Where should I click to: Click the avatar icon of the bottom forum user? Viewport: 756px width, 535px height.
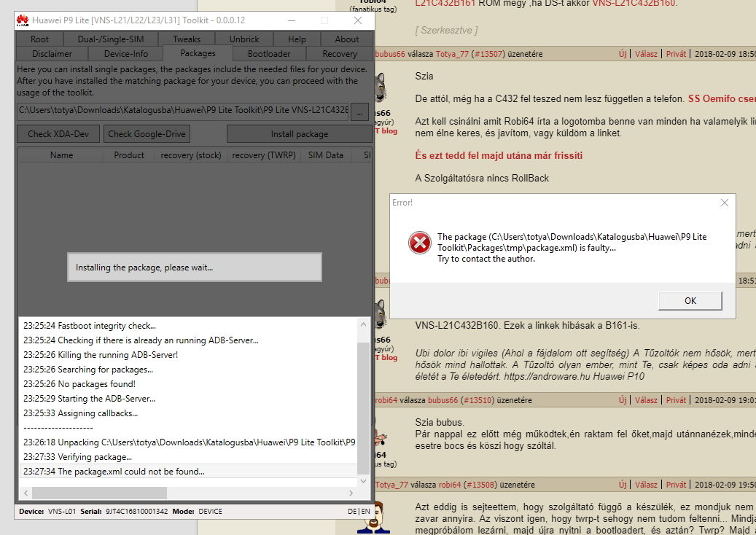coord(374,518)
